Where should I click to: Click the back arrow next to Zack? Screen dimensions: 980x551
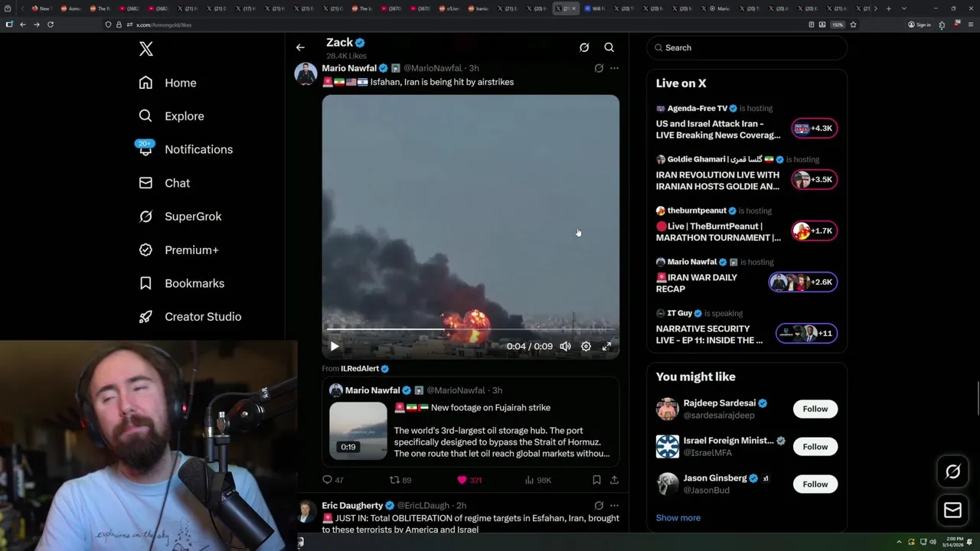pos(300,47)
